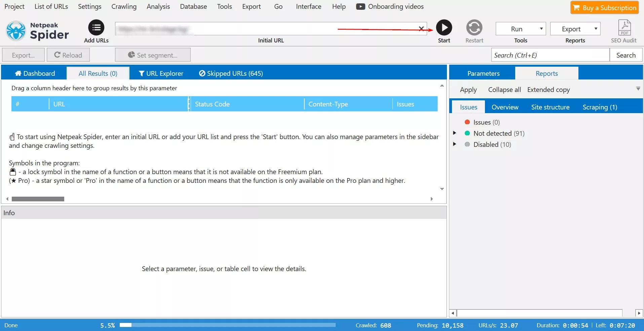Sort by the Issues column header
The height and width of the screenshot is (331, 644).
click(x=415, y=104)
